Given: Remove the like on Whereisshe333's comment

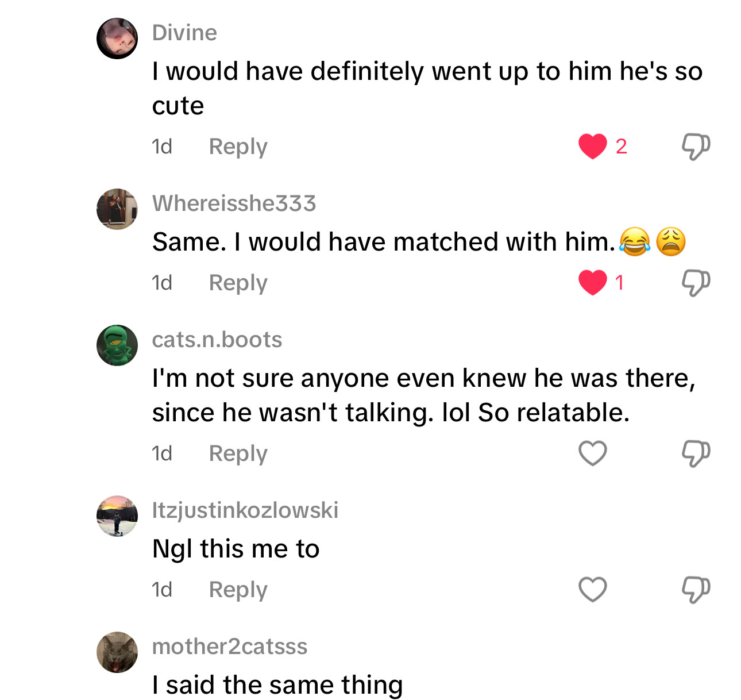Looking at the screenshot, I should (592, 282).
